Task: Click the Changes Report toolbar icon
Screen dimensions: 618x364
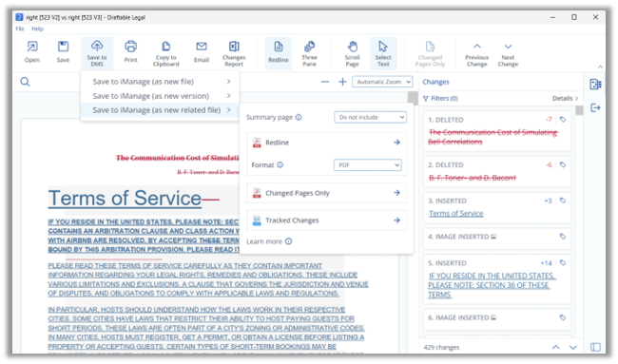Action: pos(234,53)
